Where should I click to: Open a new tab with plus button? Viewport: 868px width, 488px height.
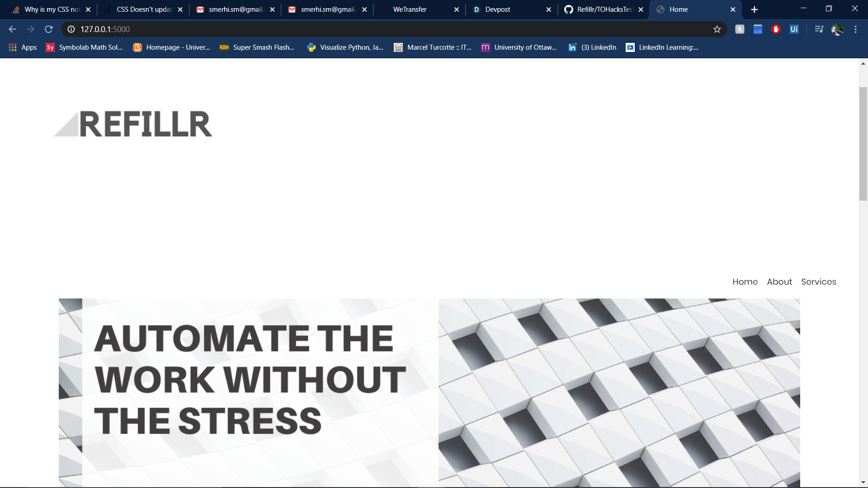click(x=754, y=9)
